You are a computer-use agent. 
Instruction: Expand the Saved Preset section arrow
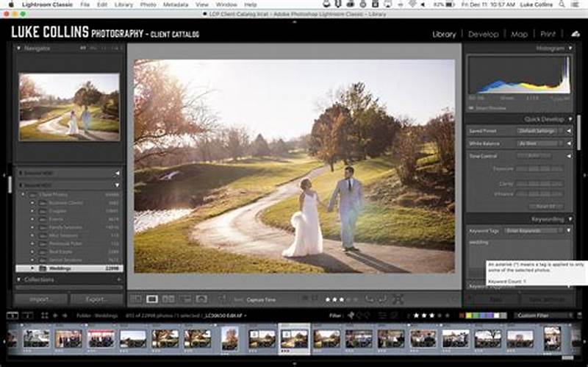(569, 131)
